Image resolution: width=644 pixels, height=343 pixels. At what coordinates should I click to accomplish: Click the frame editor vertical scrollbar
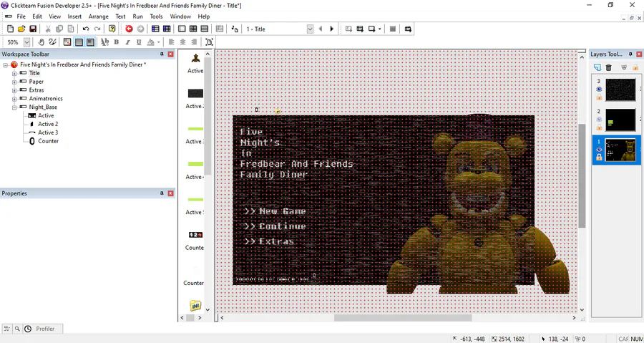click(x=582, y=175)
